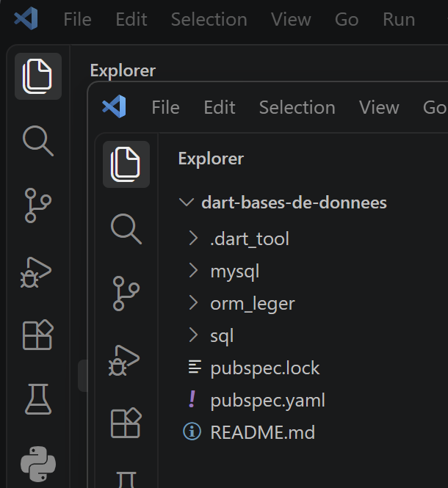Open pubspec.yaml file
This screenshot has width=448, height=488.
tap(267, 400)
